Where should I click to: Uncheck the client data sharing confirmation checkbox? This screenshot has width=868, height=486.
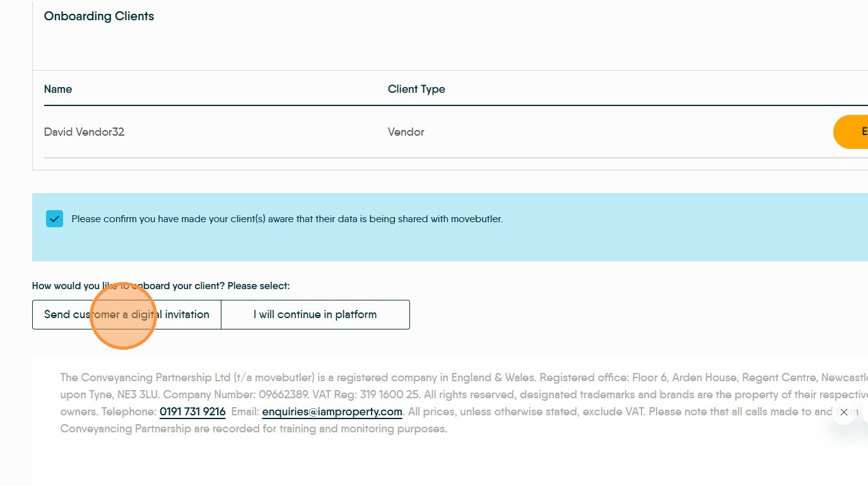55,219
